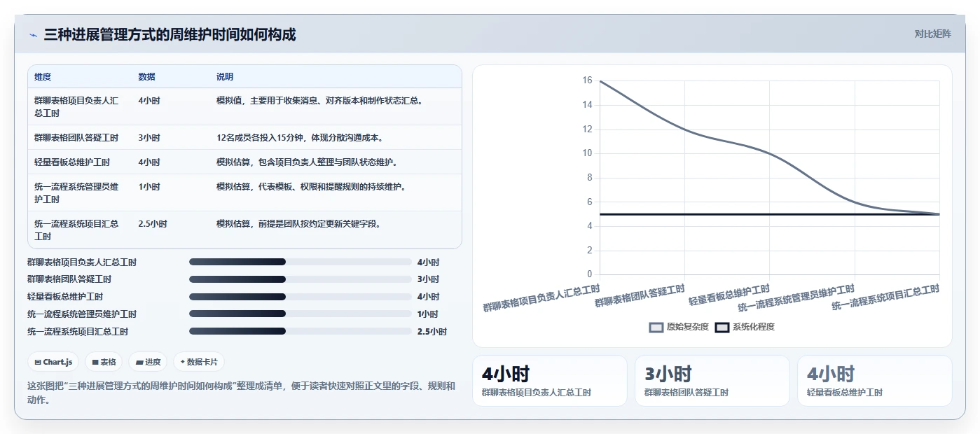Click description starting 模拟值，主要用于收集消息
Viewport: 980px width, 434px height.
pyautogui.click(x=319, y=101)
